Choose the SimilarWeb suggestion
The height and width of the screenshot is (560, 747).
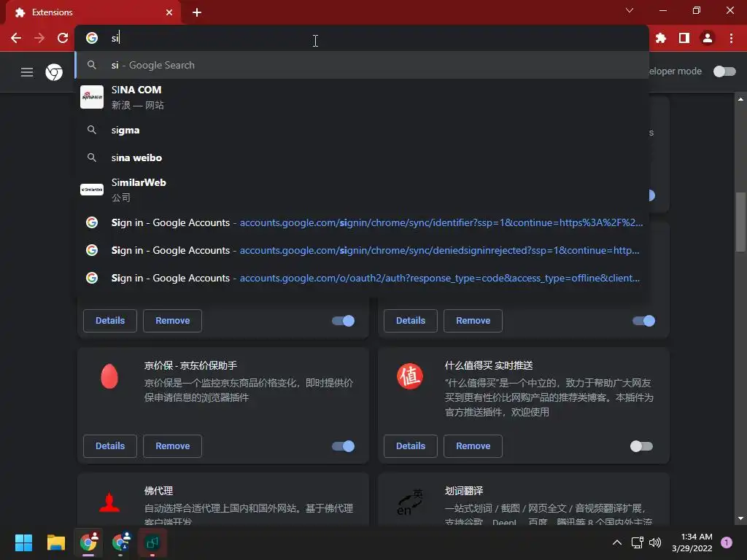tap(362, 190)
